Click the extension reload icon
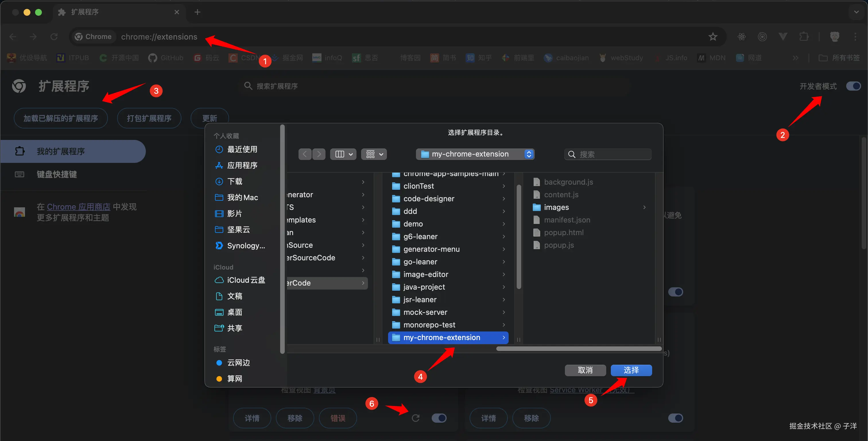Viewport: 868px width, 441px height. pyautogui.click(x=415, y=418)
